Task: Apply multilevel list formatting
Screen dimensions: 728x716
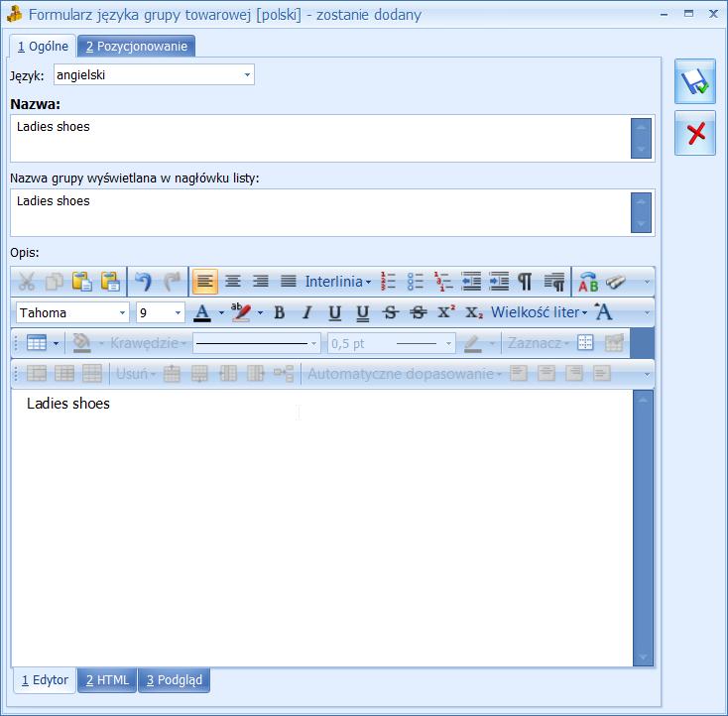Action: point(443,282)
